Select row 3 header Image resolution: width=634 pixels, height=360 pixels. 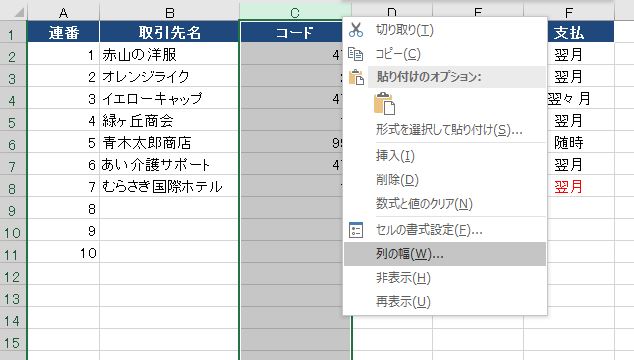point(13,76)
